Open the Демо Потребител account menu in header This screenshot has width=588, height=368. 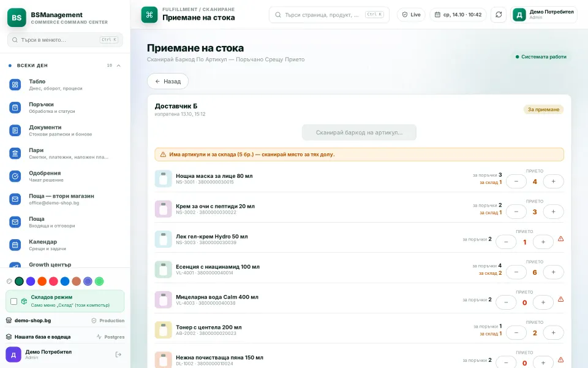point(544,15)
